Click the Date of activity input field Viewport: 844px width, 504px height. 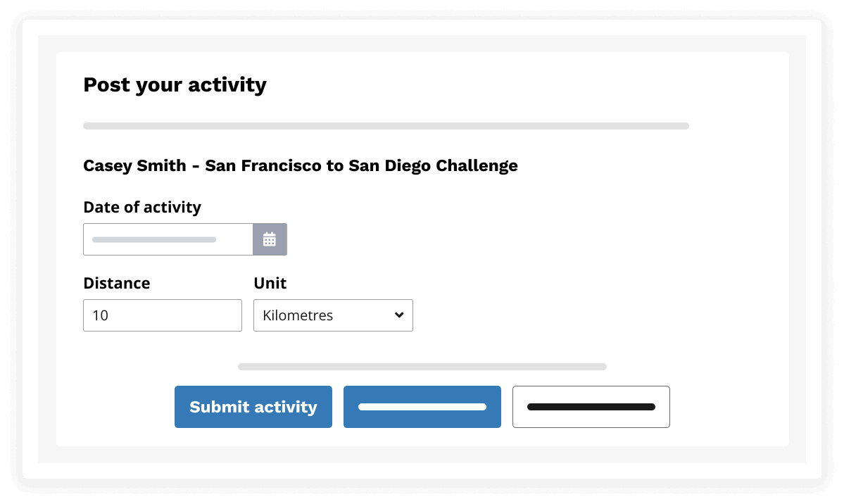[168, 239]
